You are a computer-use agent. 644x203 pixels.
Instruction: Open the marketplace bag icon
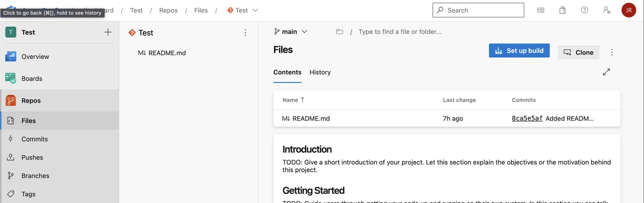[562, 10]
